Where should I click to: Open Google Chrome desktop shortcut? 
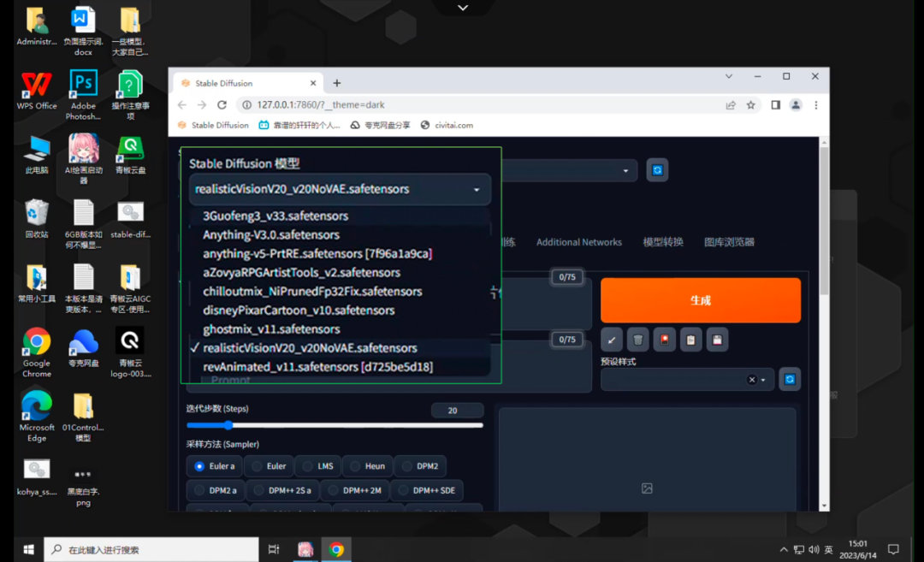pos(37,352)
